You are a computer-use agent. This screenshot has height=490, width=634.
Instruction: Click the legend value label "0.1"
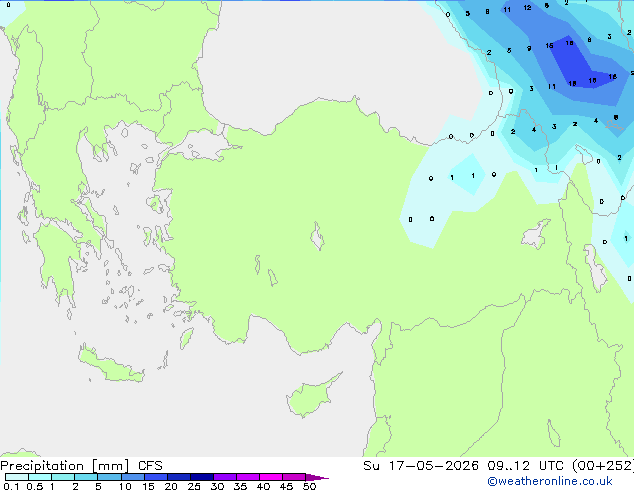coord(11,486)
